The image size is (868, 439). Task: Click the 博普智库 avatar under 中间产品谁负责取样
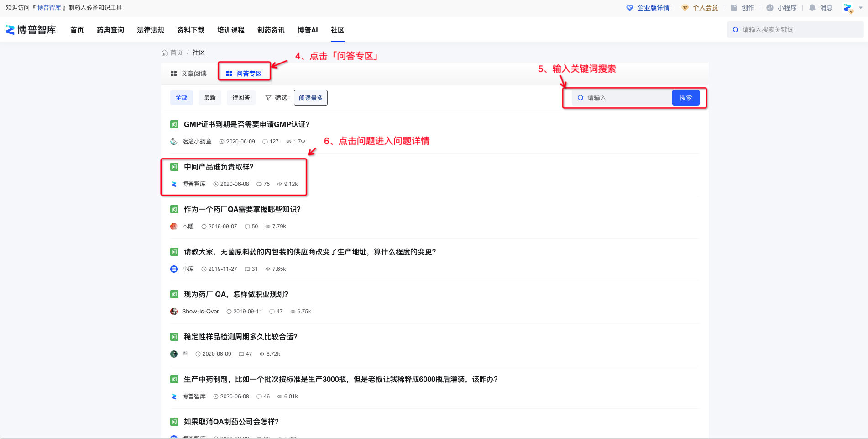pyautogui.click(x=174, y=184)
